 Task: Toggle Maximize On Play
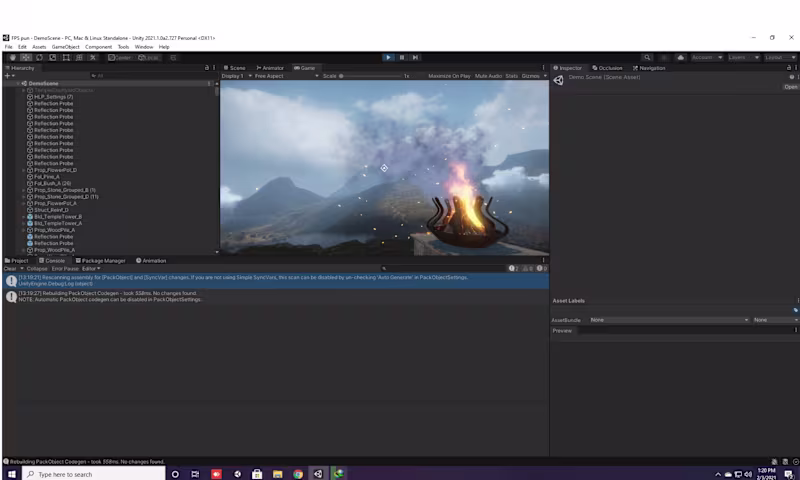pyautogui.click(x=449, y=76)
